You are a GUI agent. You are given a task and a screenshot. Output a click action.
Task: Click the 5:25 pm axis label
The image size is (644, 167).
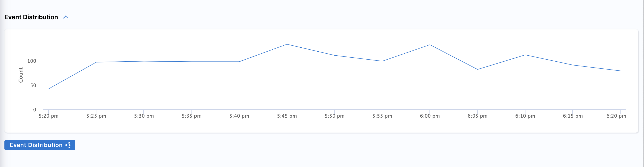(x=96, y=116)
